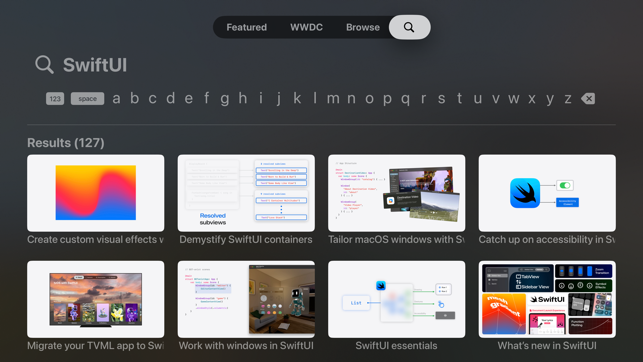Image resolution: width=643 pixels, height=362 pixels.
Task: Click 'Create custom visual effects' title text
Action: click(96, 240)
